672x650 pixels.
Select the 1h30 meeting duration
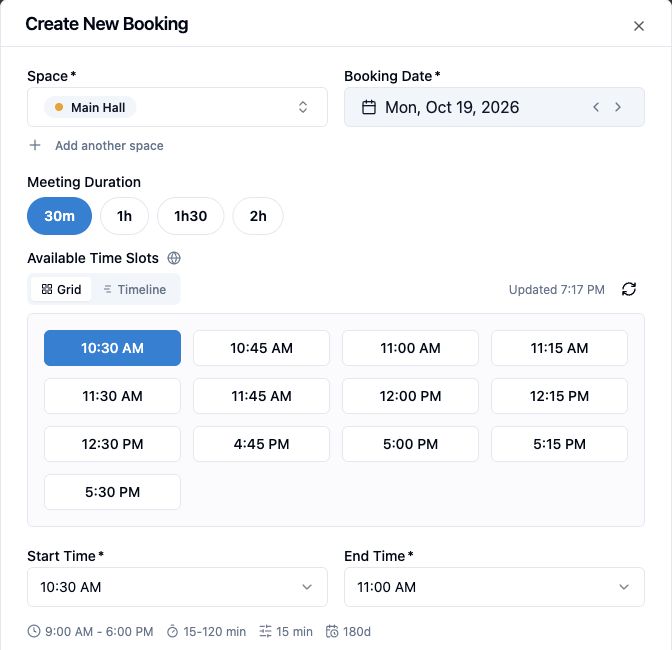190,216
